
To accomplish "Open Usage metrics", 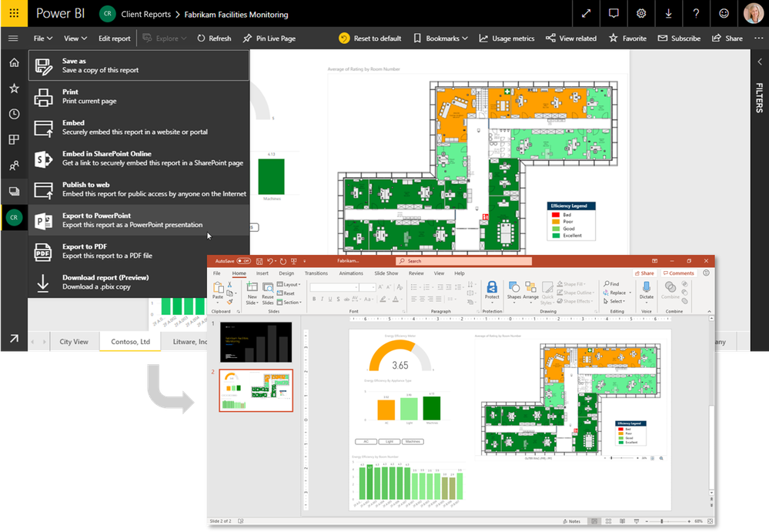I will click(x=507, y=38).
